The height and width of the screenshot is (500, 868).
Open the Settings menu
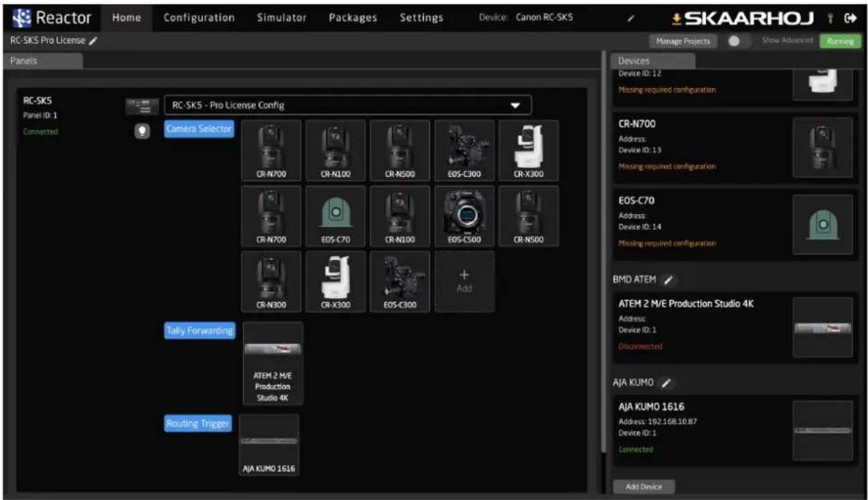(x=422, y=18)
